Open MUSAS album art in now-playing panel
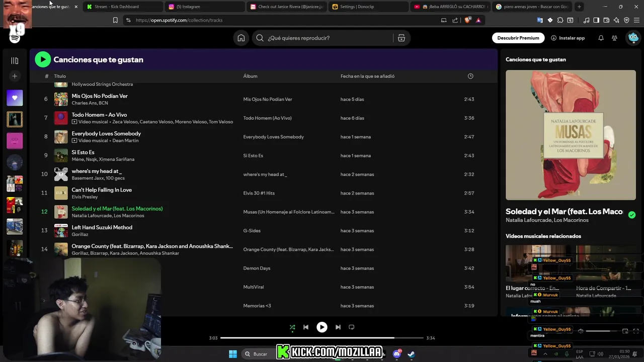Viewport: 644px width, 362px height. click(571, 135)
